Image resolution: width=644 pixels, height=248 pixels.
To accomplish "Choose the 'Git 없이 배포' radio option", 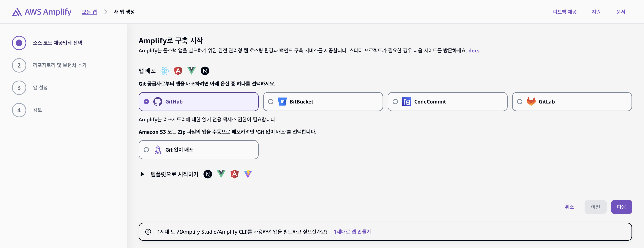I will 146,150.
